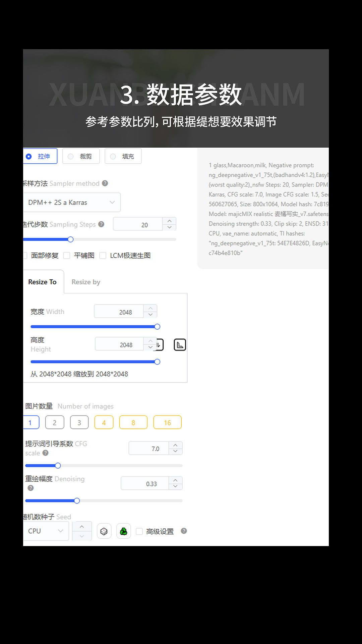Click the Width value field
This screenshot has height=644, width=362.
point(119,312)
